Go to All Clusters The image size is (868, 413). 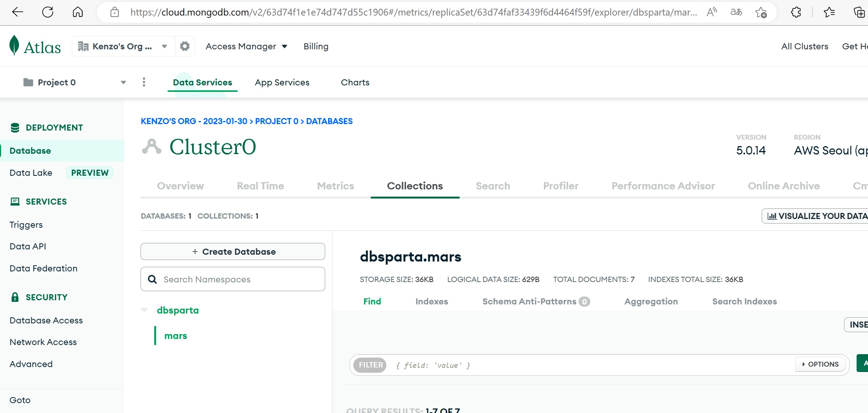point(805,46)
